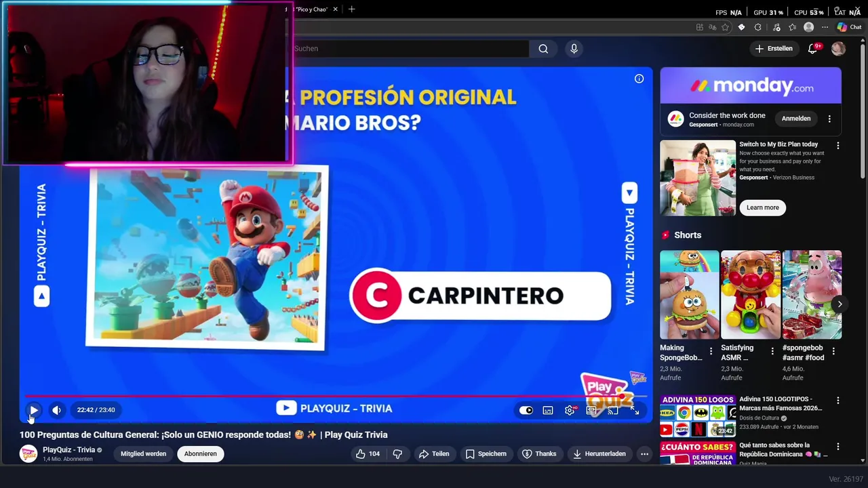Mute the video with the speaker icon
Viewport: 868px width, 488px height.
click(x=56, y=410)
